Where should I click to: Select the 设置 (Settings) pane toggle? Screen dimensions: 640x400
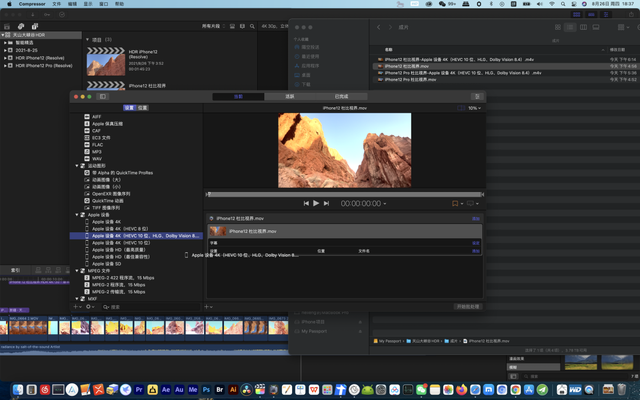pos(129,108)
